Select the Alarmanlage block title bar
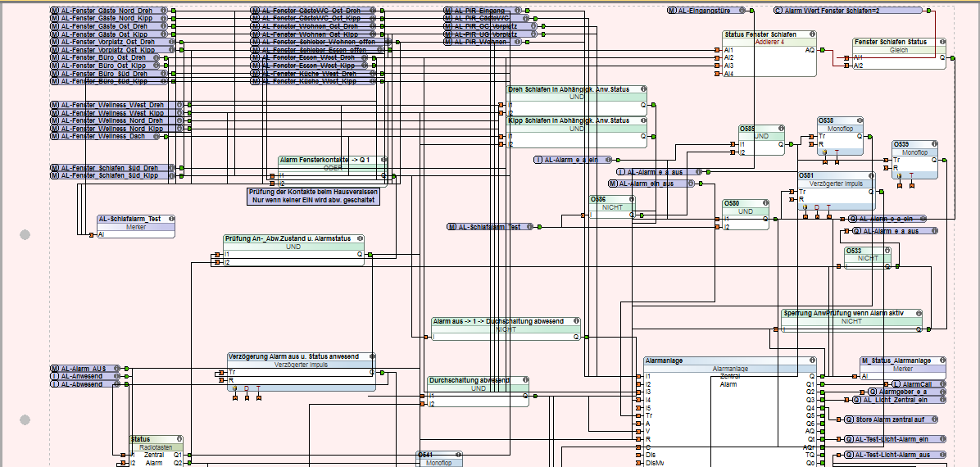Image resolution: width=980 pixels, height=467 pixels. (x=730, y=360)
